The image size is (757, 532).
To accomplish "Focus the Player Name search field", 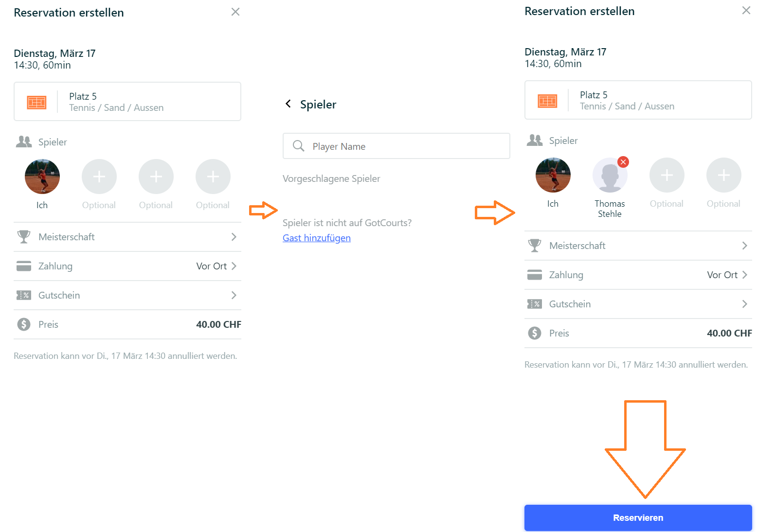I will tap(397, 146).
